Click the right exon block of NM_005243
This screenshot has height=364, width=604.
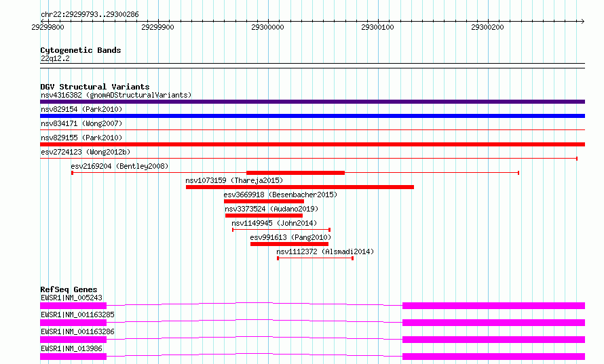pos(494,306)
